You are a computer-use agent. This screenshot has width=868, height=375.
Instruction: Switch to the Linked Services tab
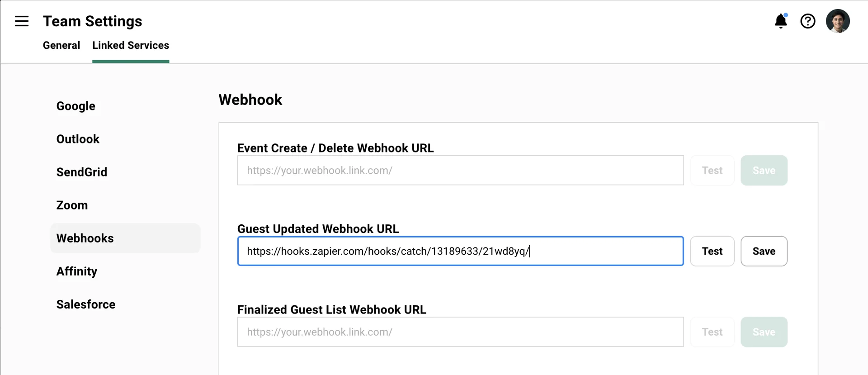[x=131, y=45]
